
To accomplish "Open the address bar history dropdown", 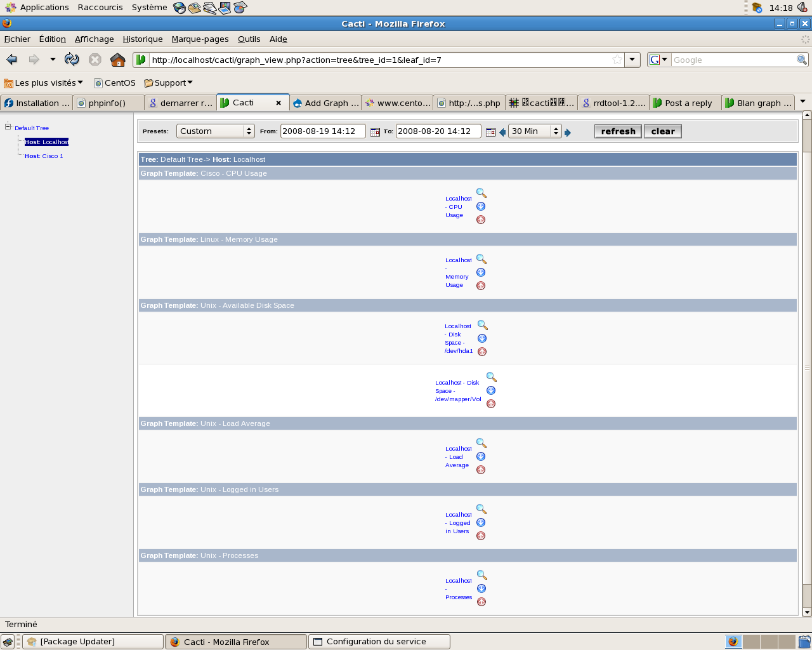I will point(632,60).
